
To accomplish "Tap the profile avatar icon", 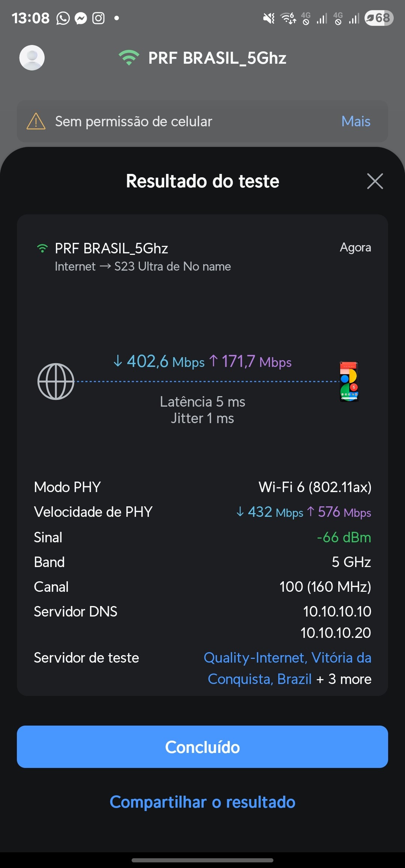I will coord(32,58).
